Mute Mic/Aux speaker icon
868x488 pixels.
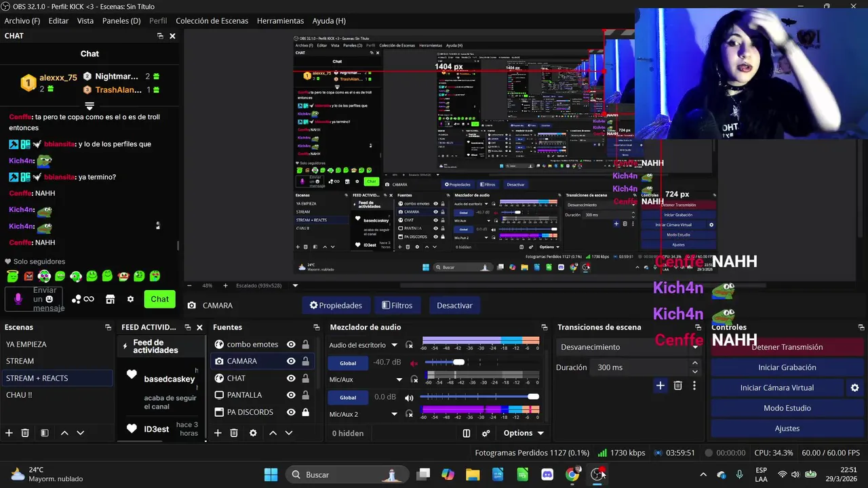409,397
